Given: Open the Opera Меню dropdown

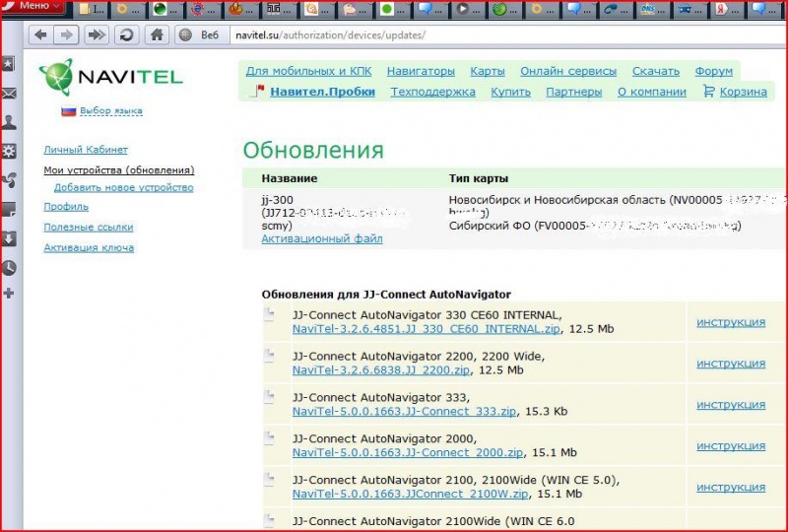Looking at the screenshot, I should [35, 7].
